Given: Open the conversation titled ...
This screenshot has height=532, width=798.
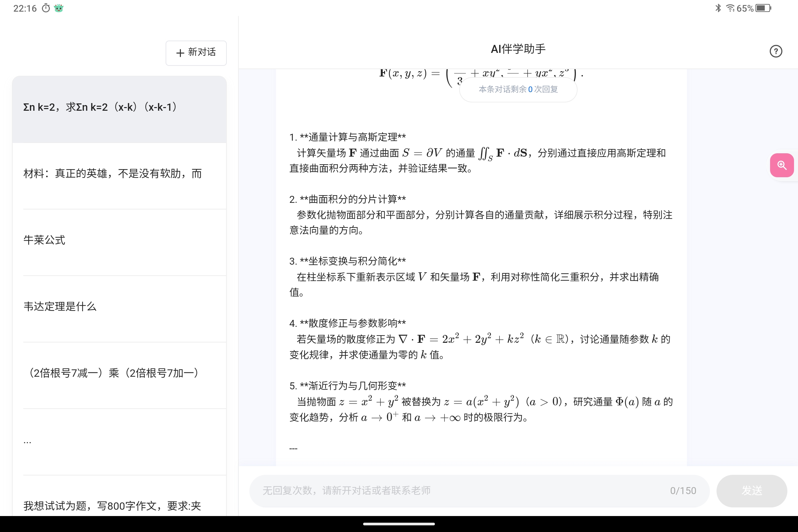Looking at the screenshot, I should (x=119, y=442).
